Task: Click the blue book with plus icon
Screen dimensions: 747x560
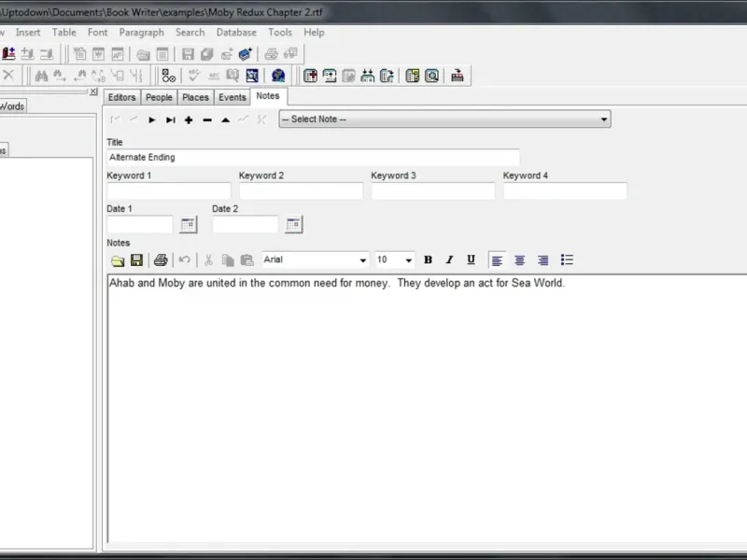Action: coord(246,54)
